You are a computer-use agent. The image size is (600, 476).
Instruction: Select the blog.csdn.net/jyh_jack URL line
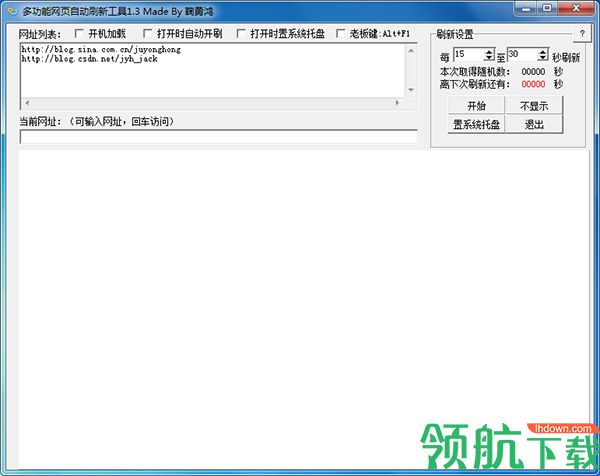pyautogui.click(x=89, y=59)
